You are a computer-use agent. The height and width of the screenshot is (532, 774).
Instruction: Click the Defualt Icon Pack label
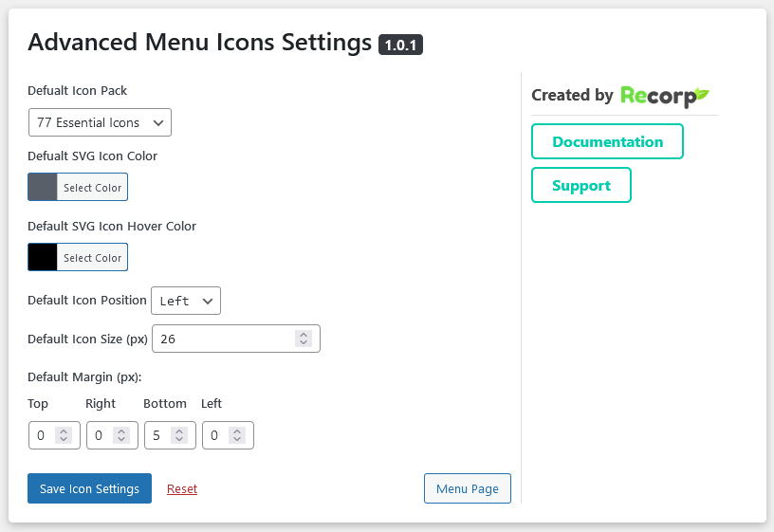coord(77,91)
